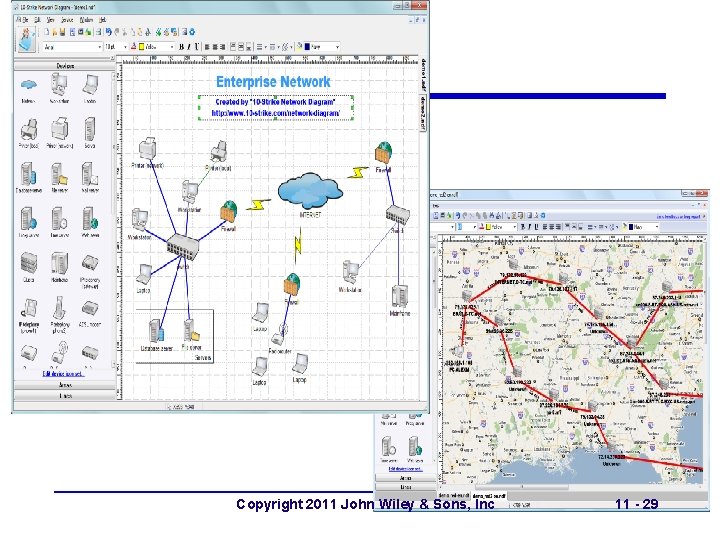This screenshot has width=720, height=540.
Task: Toggle align right in the front window toolbar
Action: [222, 47]
